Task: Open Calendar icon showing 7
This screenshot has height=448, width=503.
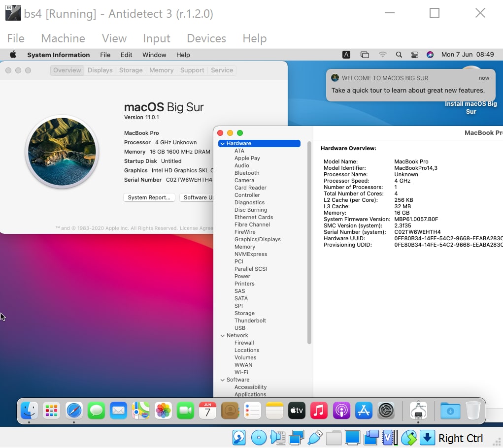Action: click(207, 410)
